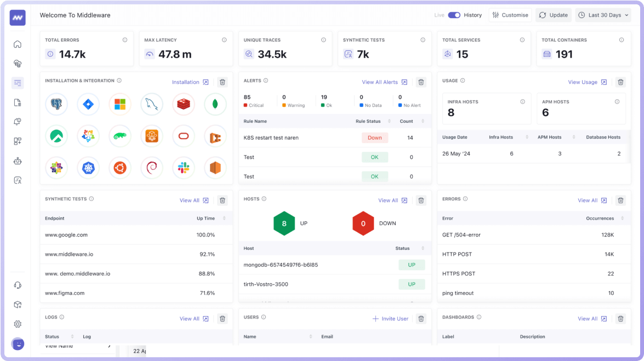The width and height of the screenshot is (644, 361).
Task: Open Settings gear in sidebar
Action: pos(18,324)
